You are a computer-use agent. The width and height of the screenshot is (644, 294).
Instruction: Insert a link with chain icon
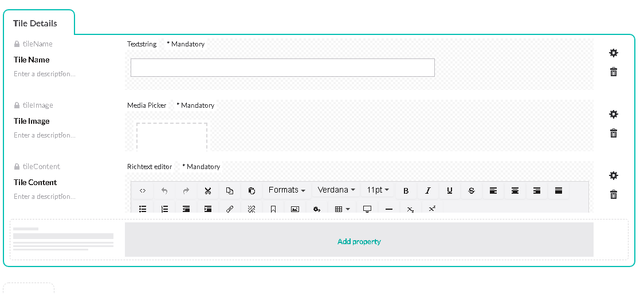pos(230,209)
